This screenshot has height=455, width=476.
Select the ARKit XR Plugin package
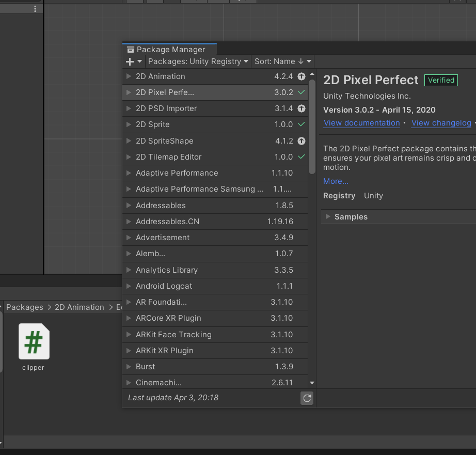pyautogui.click(x=215, y=351)
